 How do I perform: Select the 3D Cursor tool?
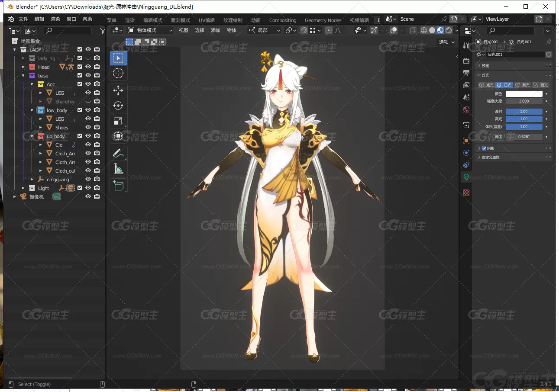click(x=119, y=74)
